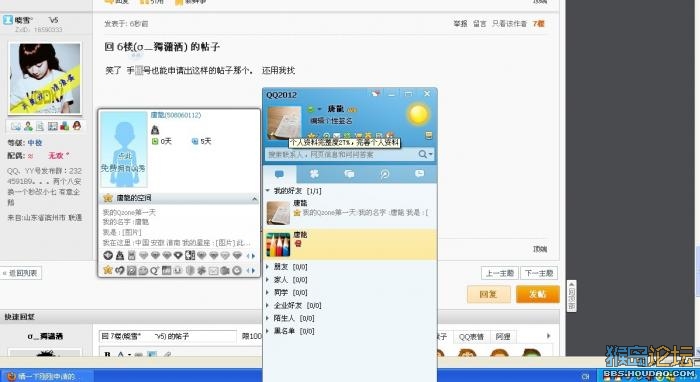Click the QQ penguin icon under poster avatar
The height and width of the screenshot is (382, 700).
pos(77,126)
